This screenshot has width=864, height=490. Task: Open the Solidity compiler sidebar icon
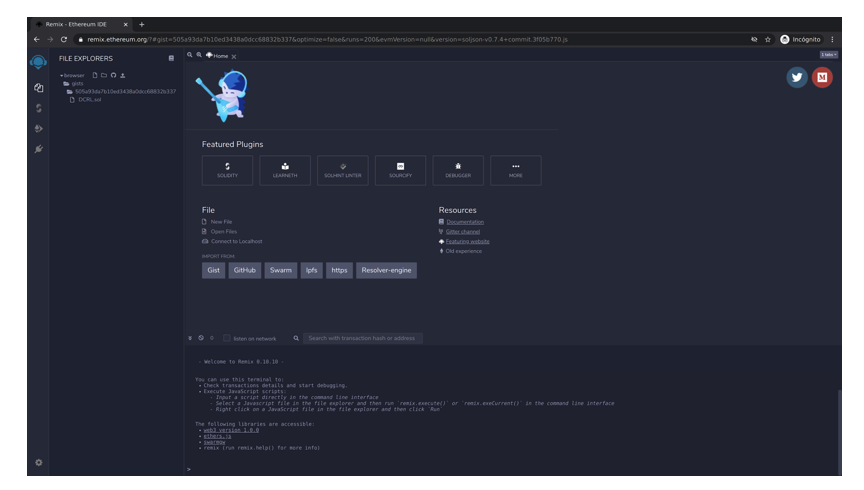click(x=39, y=108)
